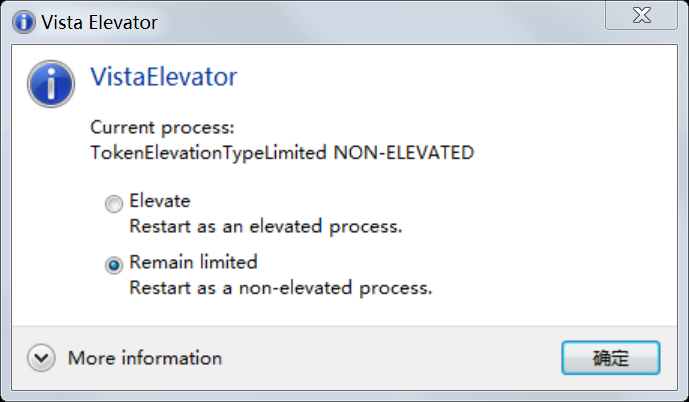Select the Elevate radio button

click(114, 203)
